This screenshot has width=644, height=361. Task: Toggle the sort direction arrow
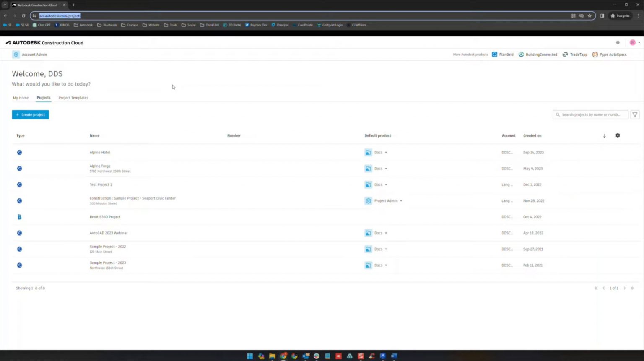pyautogui.click(x=604, y=135)
